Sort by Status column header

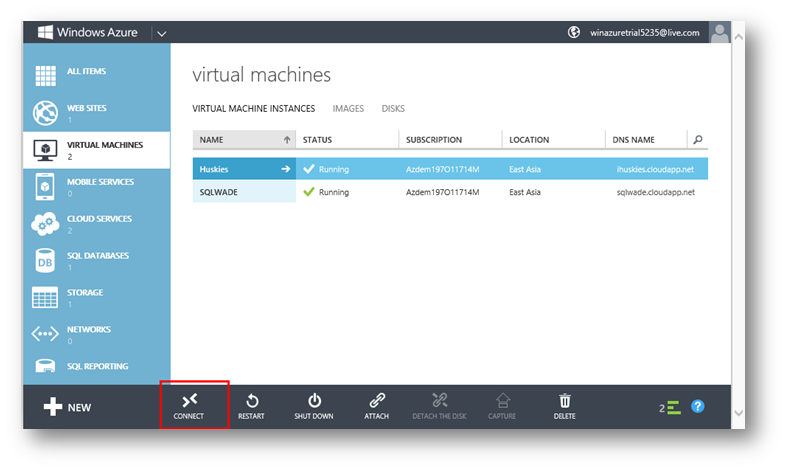click(317, 140)
